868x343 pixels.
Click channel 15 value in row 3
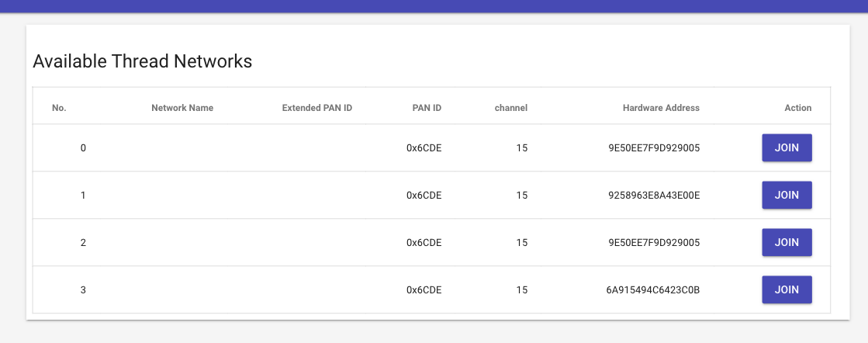[522, 289]
